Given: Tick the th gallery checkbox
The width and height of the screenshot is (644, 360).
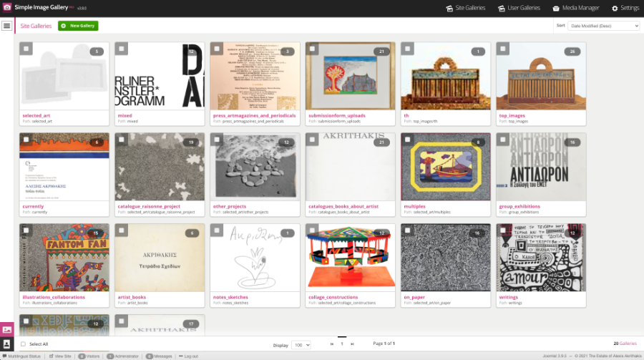Looking at the screenshot, I should point(407,49).
